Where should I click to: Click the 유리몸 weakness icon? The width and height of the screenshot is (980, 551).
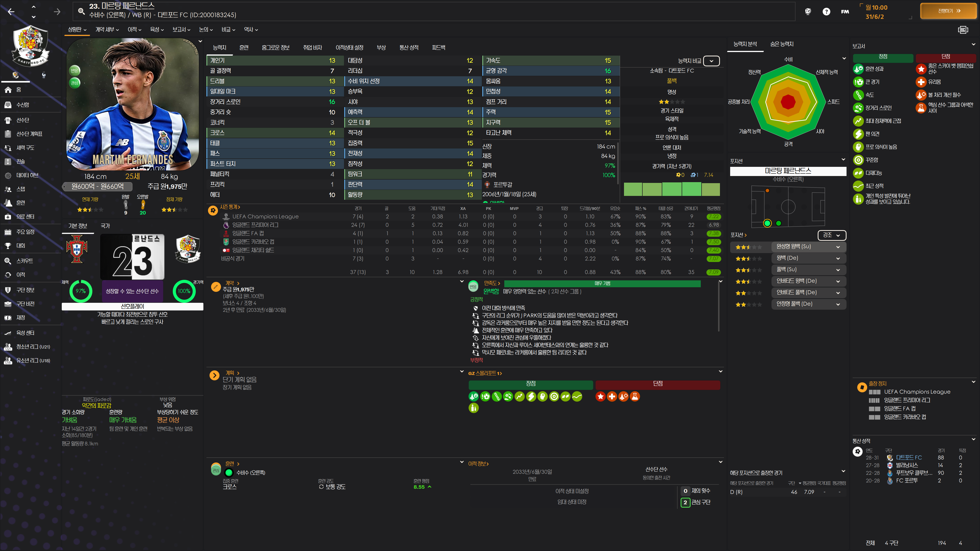921,82
